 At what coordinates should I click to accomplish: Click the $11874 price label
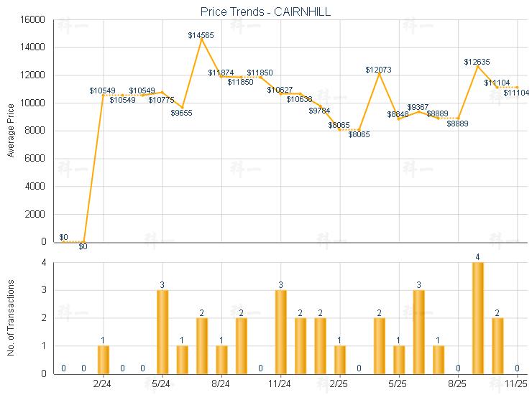[221, 73]
